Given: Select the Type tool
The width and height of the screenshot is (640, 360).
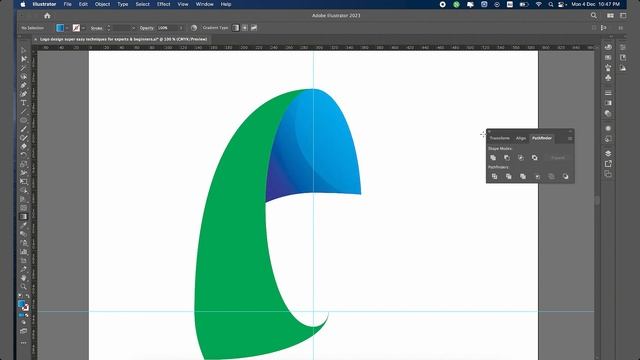Looking at the screenshot, I should pyautogui.click(x=23, y=103).
